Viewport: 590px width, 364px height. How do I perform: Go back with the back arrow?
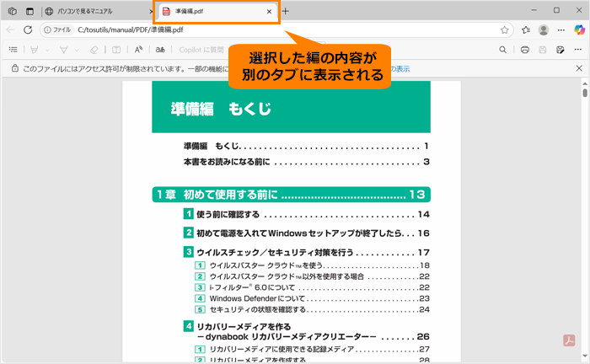coord(10,29)
